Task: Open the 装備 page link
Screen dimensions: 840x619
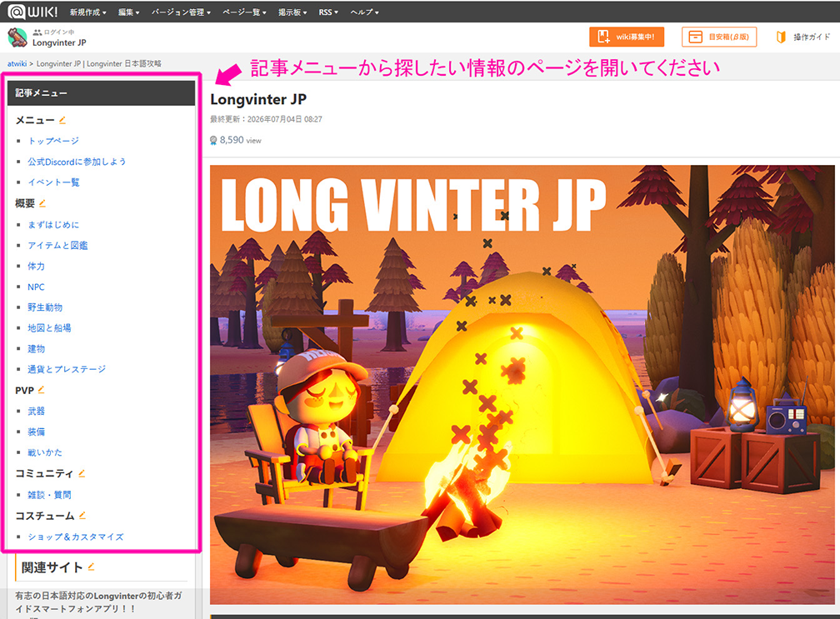Action: click(x=36, y=432)
